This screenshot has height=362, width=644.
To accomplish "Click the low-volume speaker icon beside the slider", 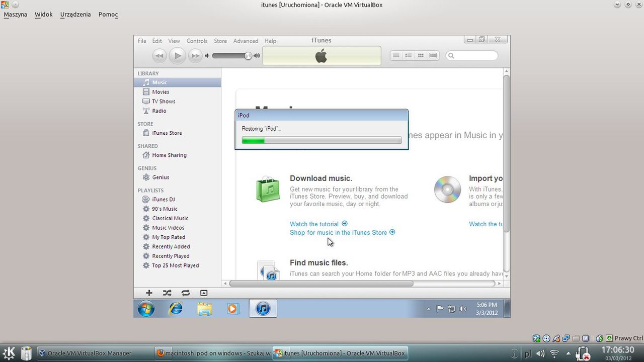I will click(207, 56).
